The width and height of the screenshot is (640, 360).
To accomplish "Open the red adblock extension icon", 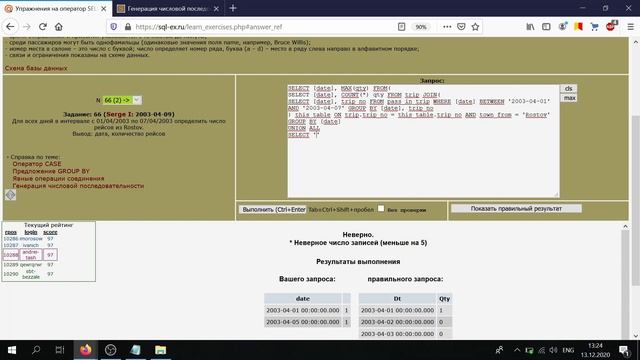I will click(611, 26).
